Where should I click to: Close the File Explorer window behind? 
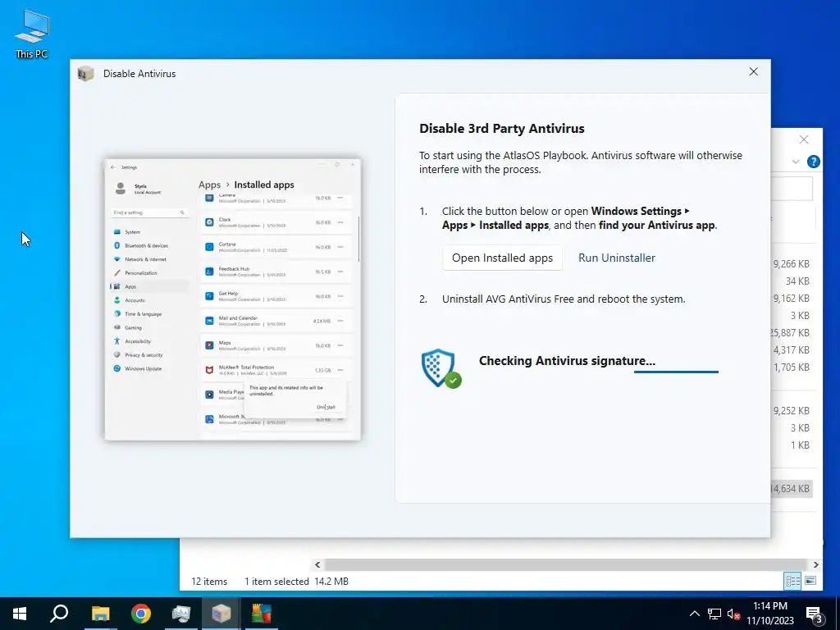[804, 139]
